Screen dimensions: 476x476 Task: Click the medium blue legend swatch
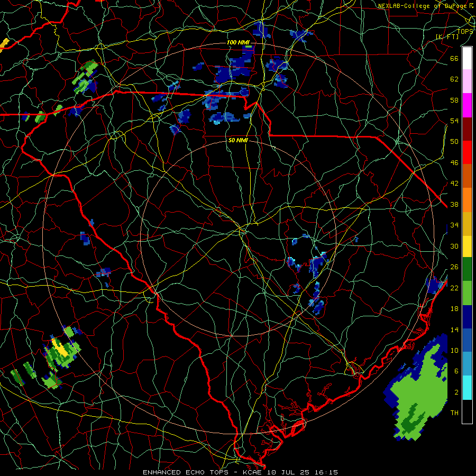click(467, 340)
